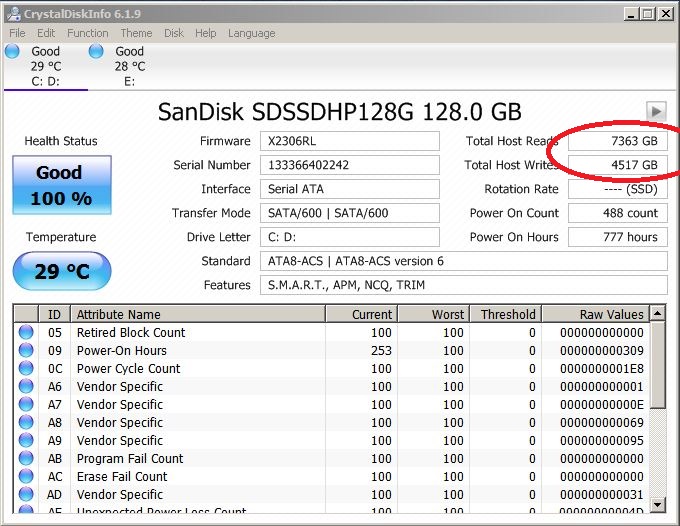Select the Power-On Hours attribute name
This screenshot has width=680, height=526.
122,350
